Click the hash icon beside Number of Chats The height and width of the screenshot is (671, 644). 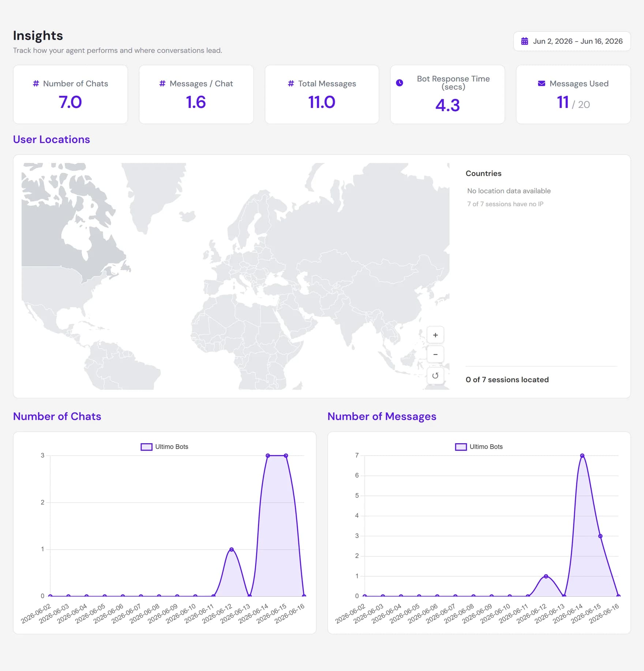[36, 83]
